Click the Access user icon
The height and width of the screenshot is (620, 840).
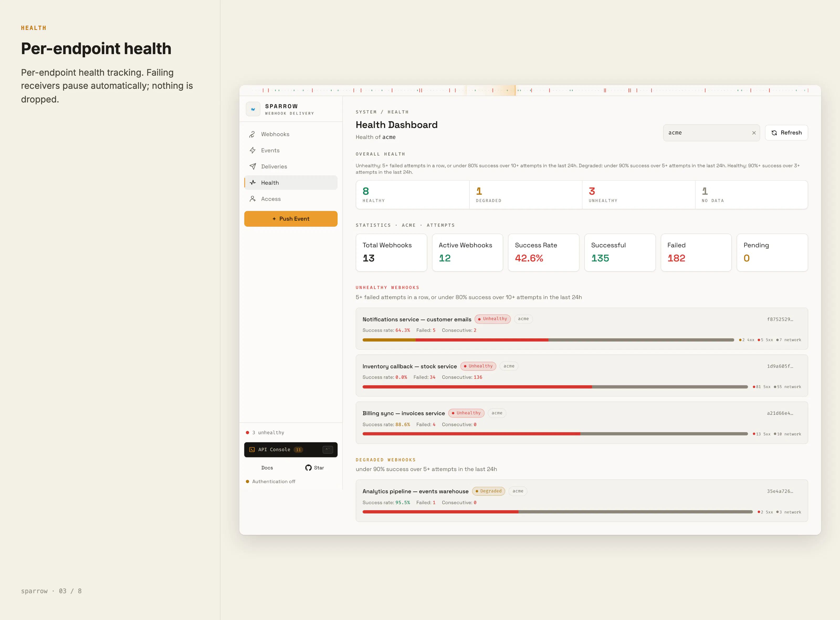click(252, 199)
